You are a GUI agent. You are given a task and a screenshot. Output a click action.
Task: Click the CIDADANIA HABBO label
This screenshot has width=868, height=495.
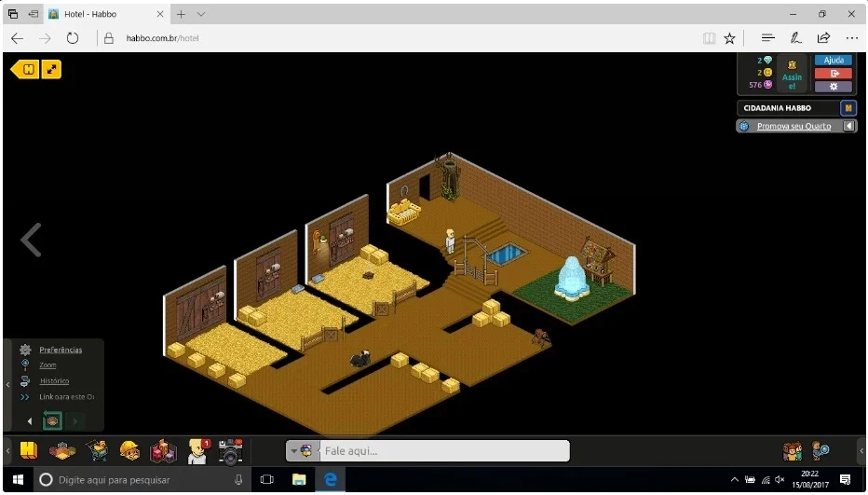(x=778, y=108)
